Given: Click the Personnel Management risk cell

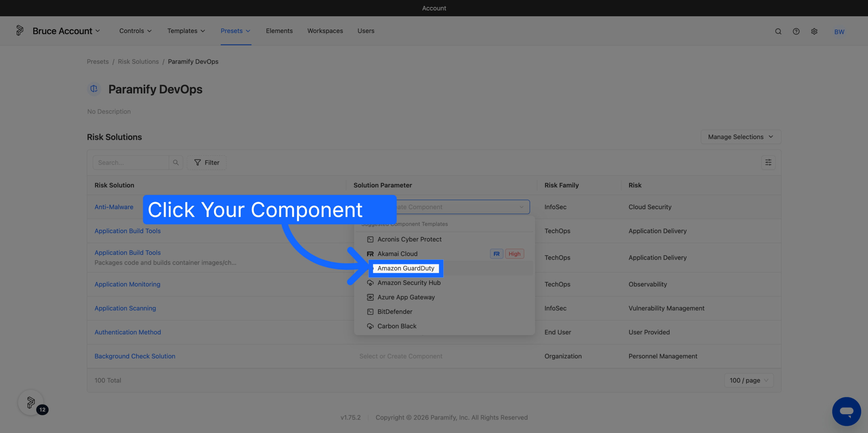Looking at the screenshot, I should tap(663, 356).
